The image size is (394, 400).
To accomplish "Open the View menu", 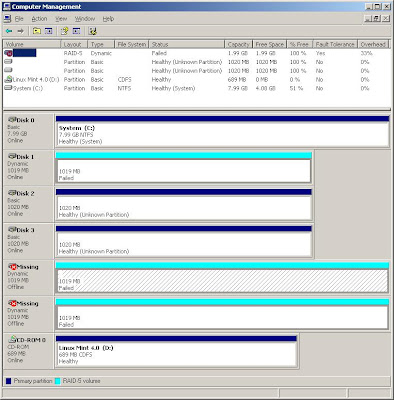I will (x=61, y=19).
